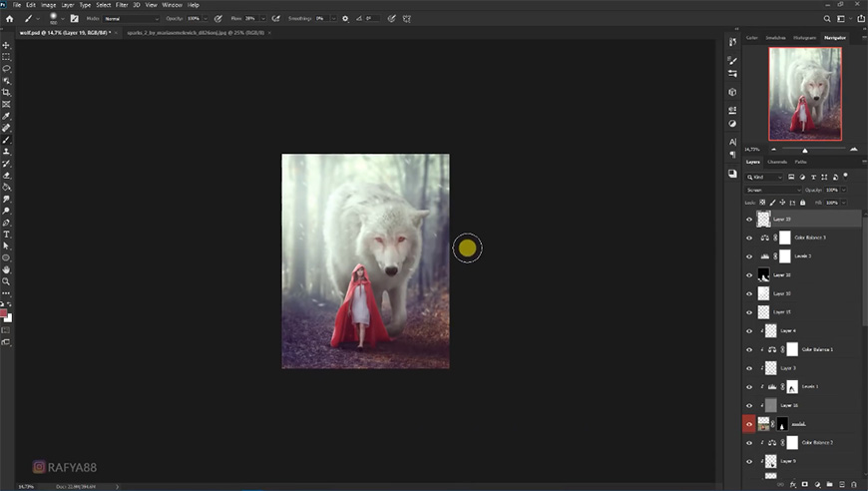This screenshot has width=868, height=491.
Task: Select the Brush tool in toolbox
Action: (x=6, y=140)
